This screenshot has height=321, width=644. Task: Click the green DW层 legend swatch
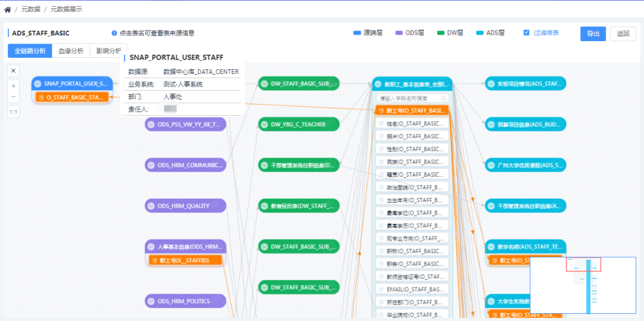point(441,33)
